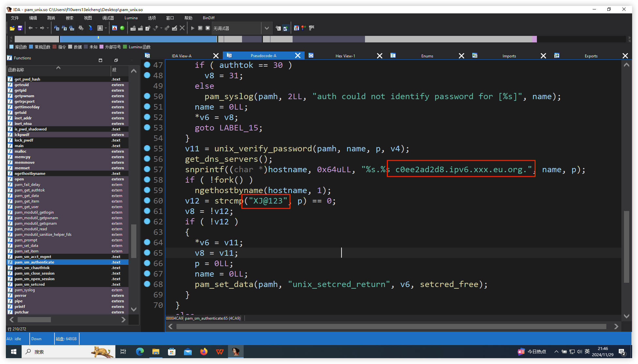This screenshot has height=364, width=638.
Task: Select ngethostbyname in Functions list
Action: tap(68, 174)
